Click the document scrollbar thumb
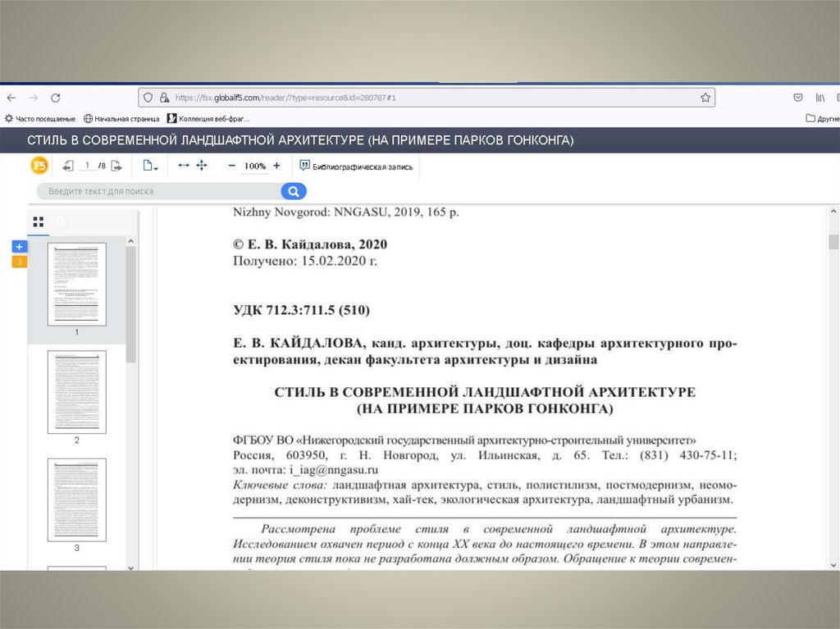The height and width of the screenshot is (629, 840). 833,242
